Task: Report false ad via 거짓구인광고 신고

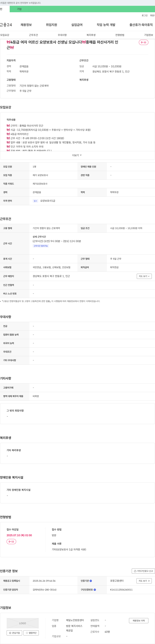Action: point(143,571)
